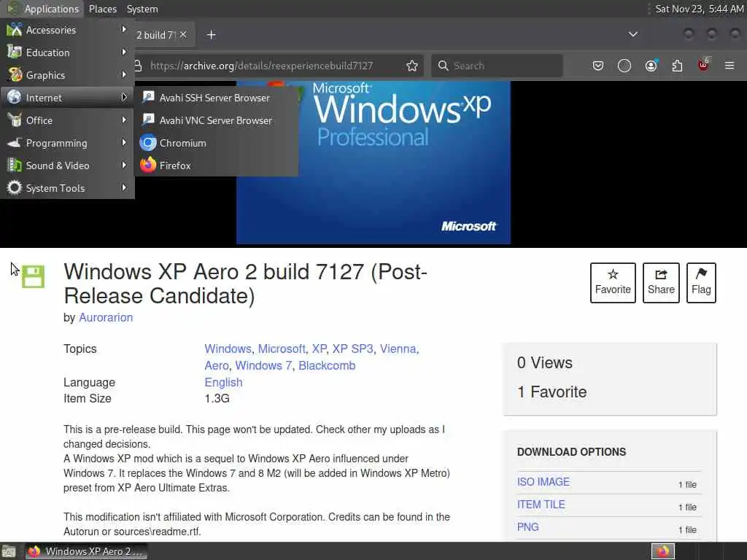Click the Microsoft topic link

[282, 349]
